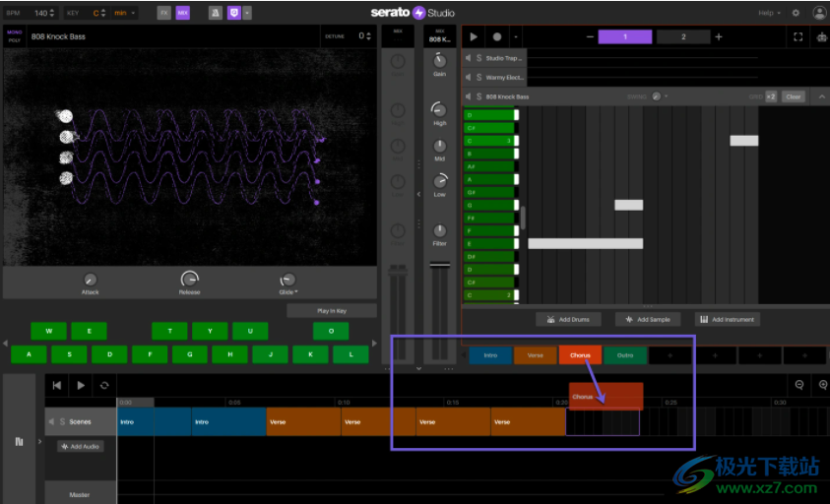
Task: Open settings gear icon
Action: [x=796, y=13]
